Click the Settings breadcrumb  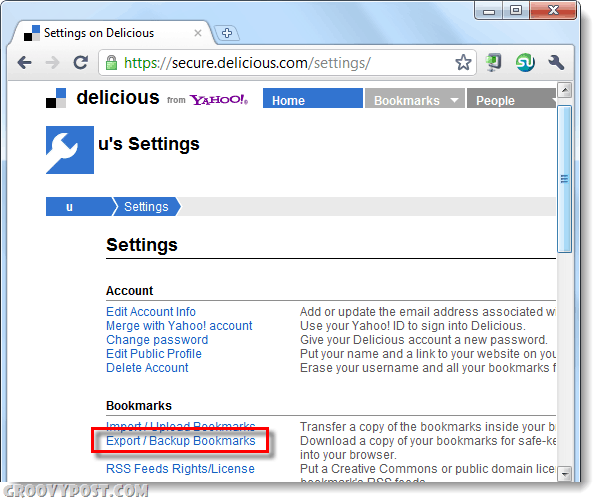[x=146, y=207]
